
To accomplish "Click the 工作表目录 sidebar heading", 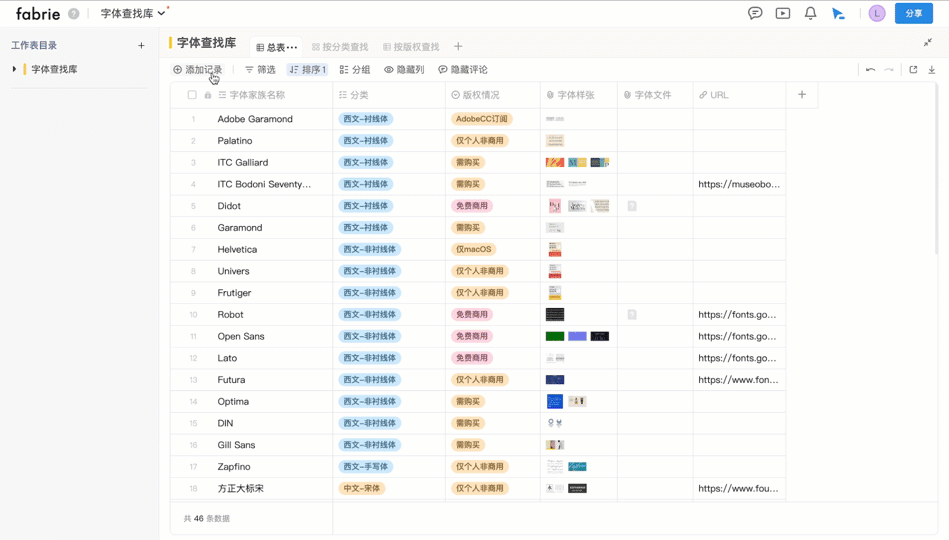I will (34, 45).
